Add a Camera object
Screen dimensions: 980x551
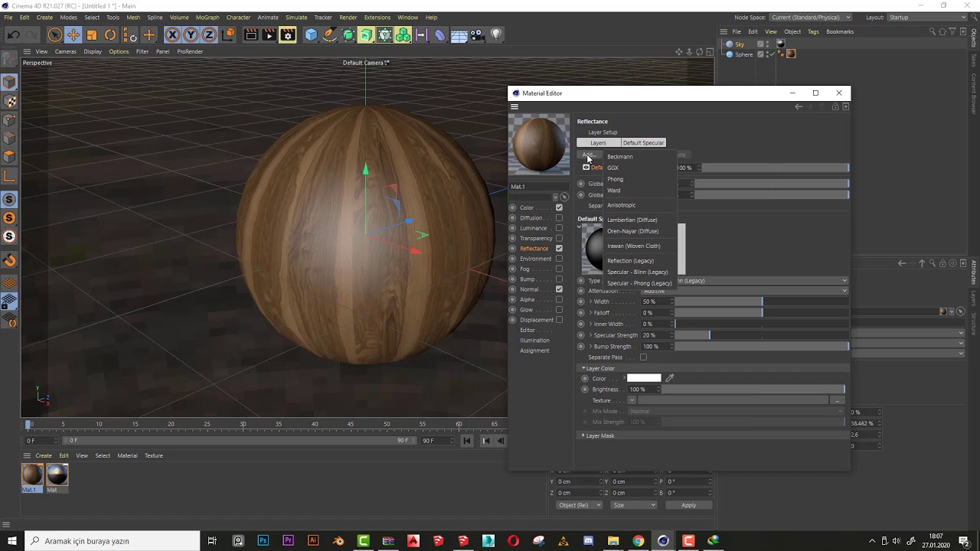pos(477,34)
